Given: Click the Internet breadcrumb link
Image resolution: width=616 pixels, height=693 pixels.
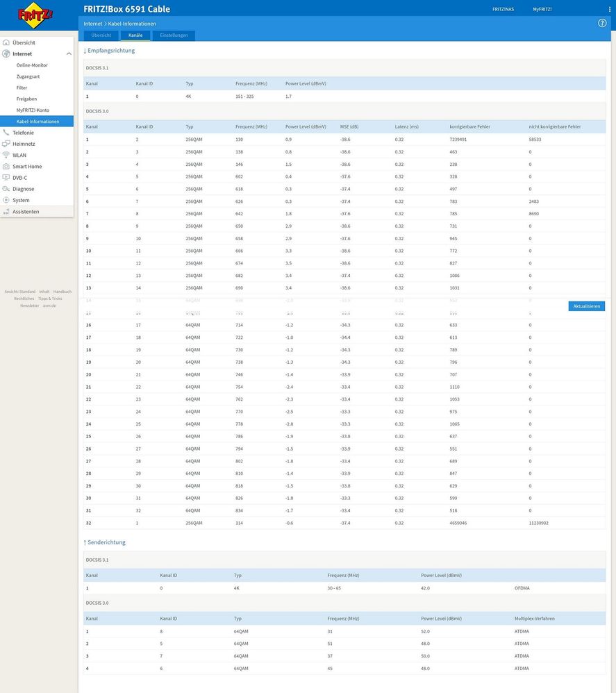Looking at the screenshot, I should point(93,24).
